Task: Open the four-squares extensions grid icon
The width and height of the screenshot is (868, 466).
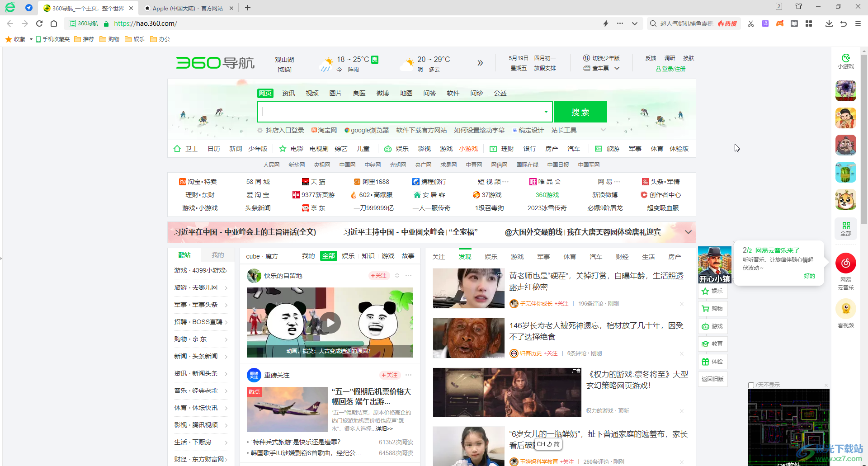Action: click(x=809, y=24)
